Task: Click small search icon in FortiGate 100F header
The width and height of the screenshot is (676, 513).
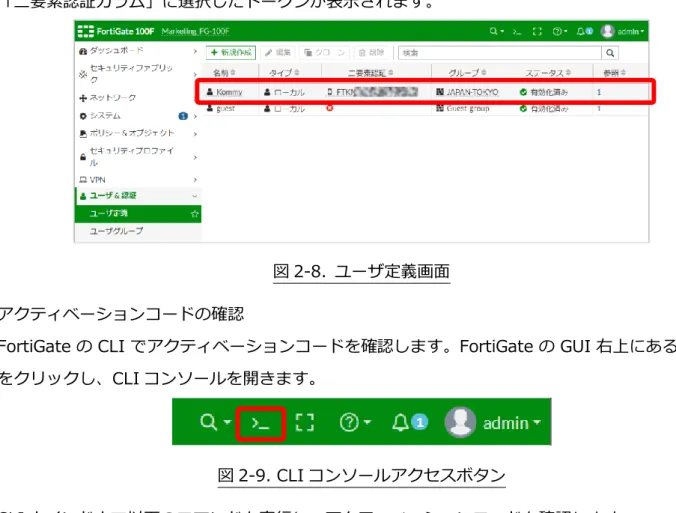Action: click(x=493, y=31)
